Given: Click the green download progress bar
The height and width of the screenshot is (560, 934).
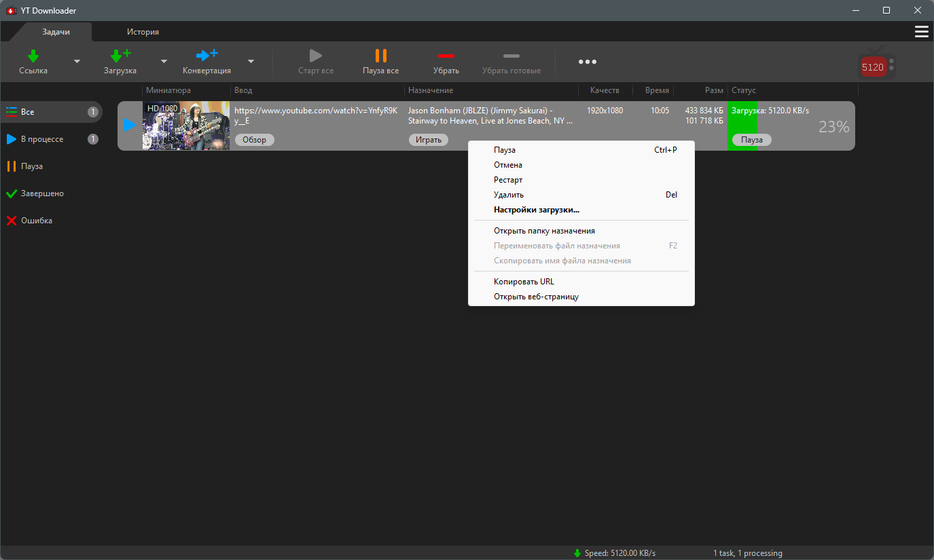Looking at the screenshot, I should [x=742, y=126].
